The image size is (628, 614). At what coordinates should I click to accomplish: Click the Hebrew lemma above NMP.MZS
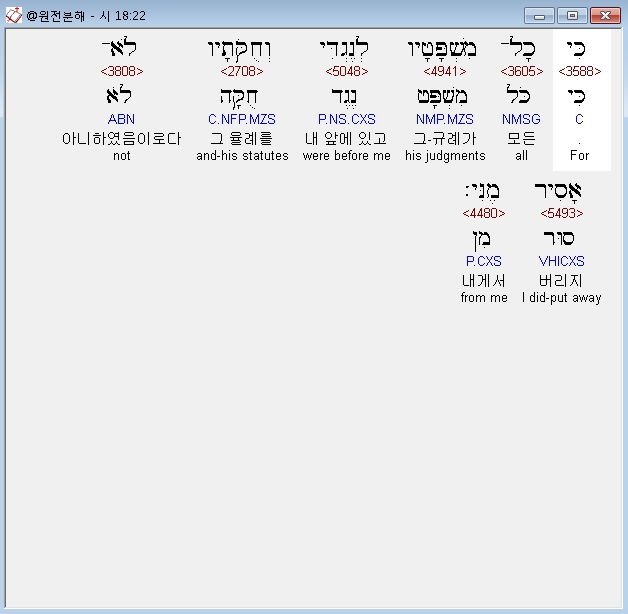click(442, 97)
